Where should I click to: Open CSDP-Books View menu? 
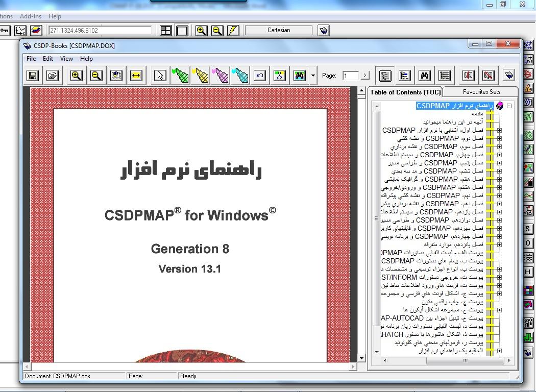tap(67, 58)
